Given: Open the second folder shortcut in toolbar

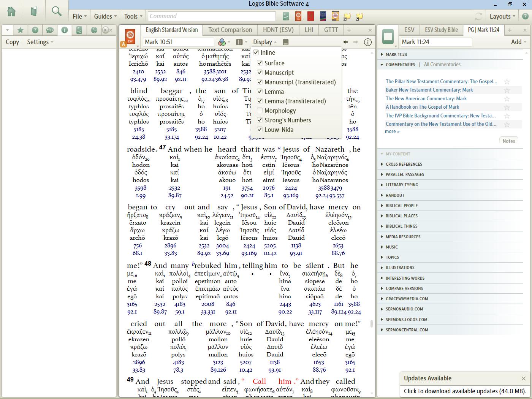Looking at the screenshot, I should click(359, 16).
